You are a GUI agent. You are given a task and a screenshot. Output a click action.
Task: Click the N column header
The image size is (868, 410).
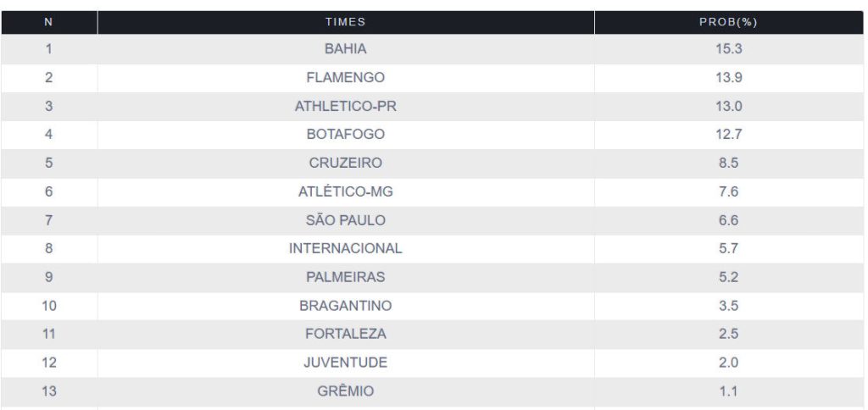(x=48, y=22)
